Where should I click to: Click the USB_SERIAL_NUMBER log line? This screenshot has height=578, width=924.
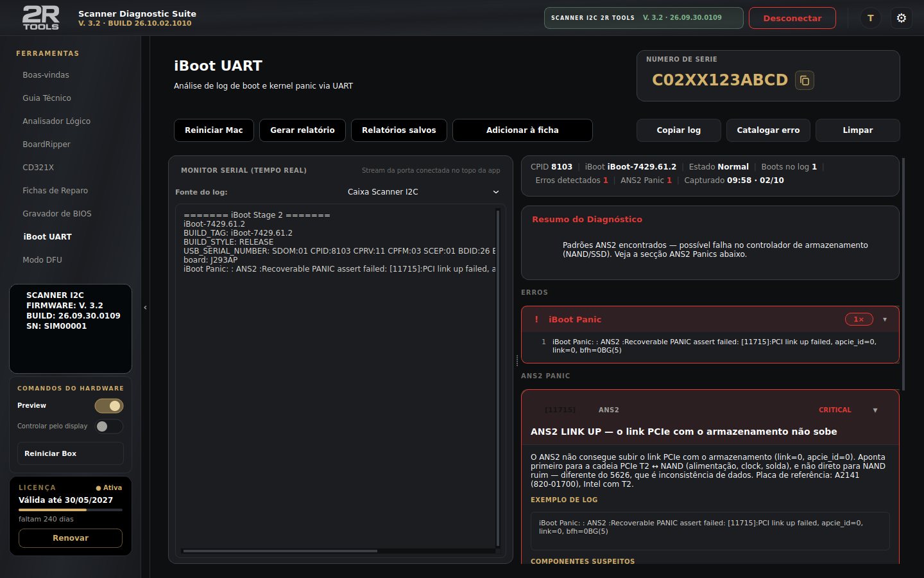click(x=339, y=251)
